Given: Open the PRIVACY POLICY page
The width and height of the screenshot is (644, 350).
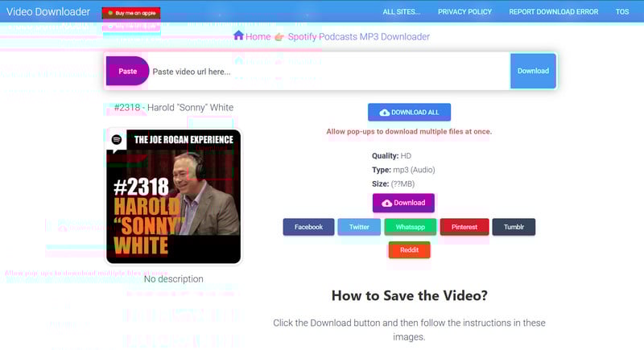Looking at the screenshot, I should [x=464, y=12].
